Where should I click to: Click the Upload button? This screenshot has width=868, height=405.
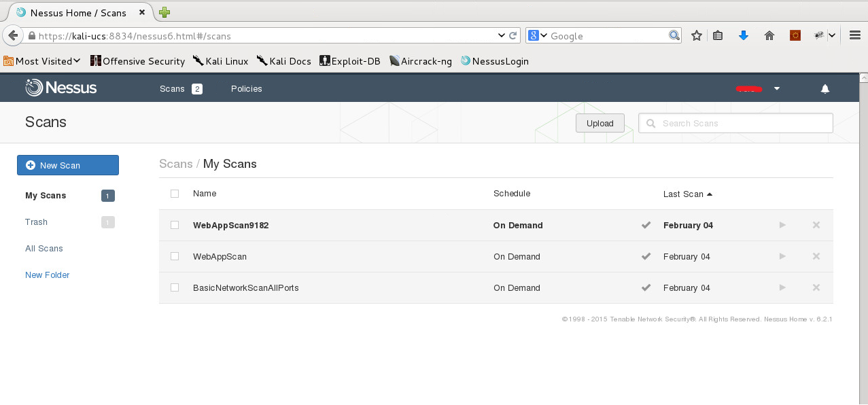click(600, 123)
